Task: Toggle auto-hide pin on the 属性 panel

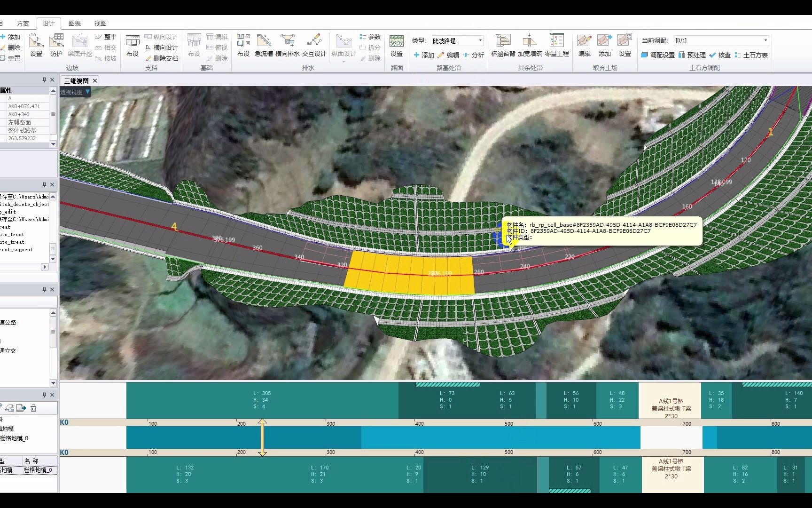Action: [44, 79]
